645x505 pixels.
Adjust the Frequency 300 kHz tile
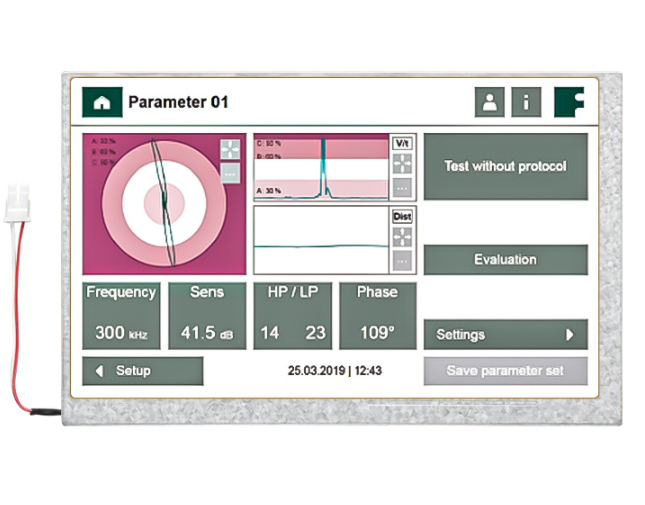tap(121, 316)
